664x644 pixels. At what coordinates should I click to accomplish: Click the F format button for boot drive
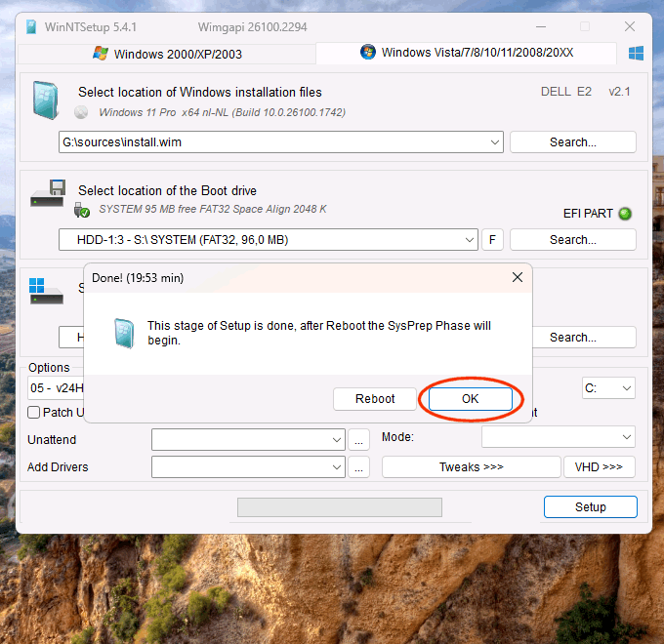click(492, 240)
